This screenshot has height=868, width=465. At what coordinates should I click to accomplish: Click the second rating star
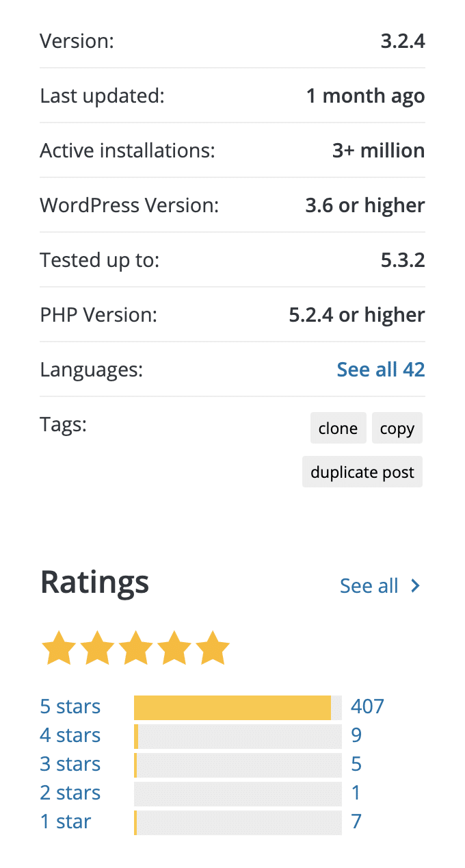(x=97, y=649)
